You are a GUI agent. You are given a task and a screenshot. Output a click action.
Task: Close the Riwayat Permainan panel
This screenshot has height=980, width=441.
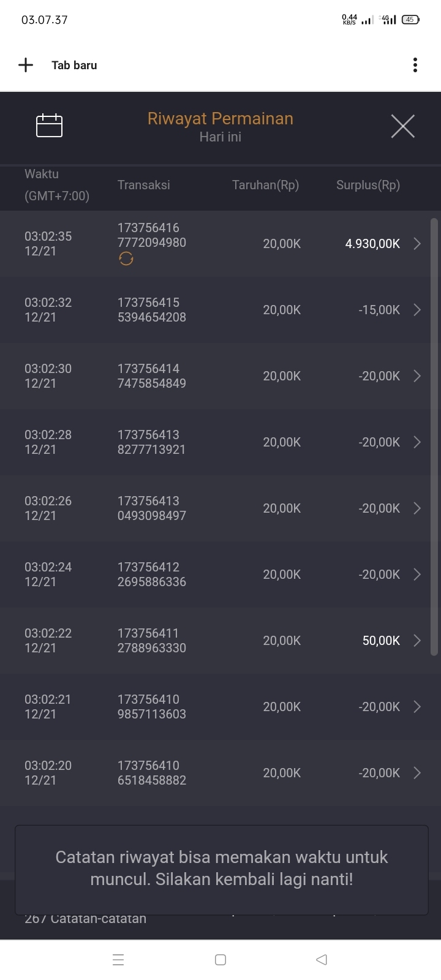tap(402, 126)
